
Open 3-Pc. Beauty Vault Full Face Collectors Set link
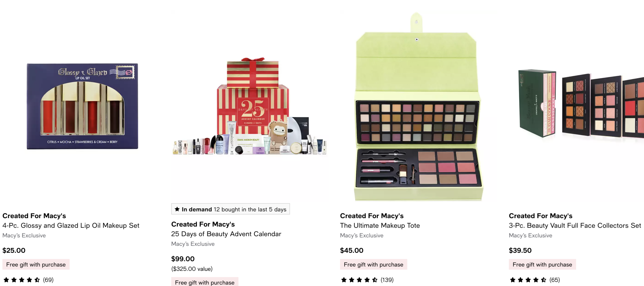(575, 225)
